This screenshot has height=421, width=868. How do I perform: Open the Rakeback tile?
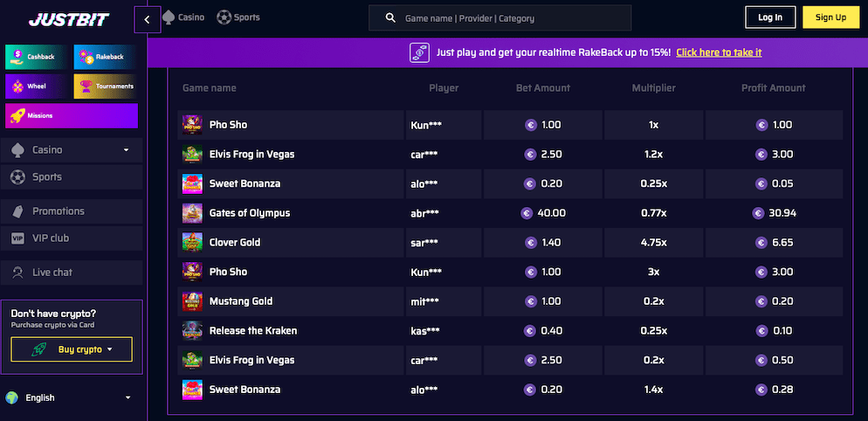click(105, 57)
